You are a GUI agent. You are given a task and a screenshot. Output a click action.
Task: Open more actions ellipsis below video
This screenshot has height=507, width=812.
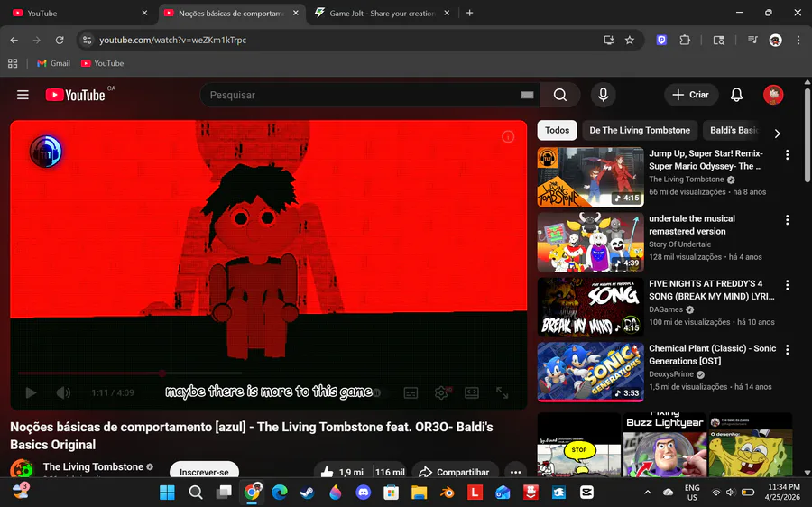(515, 472)
